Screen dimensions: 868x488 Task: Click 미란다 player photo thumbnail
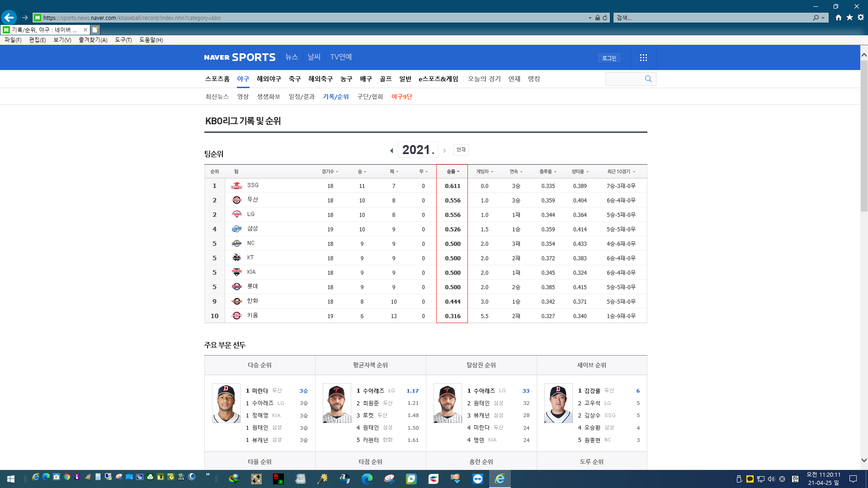226,403
